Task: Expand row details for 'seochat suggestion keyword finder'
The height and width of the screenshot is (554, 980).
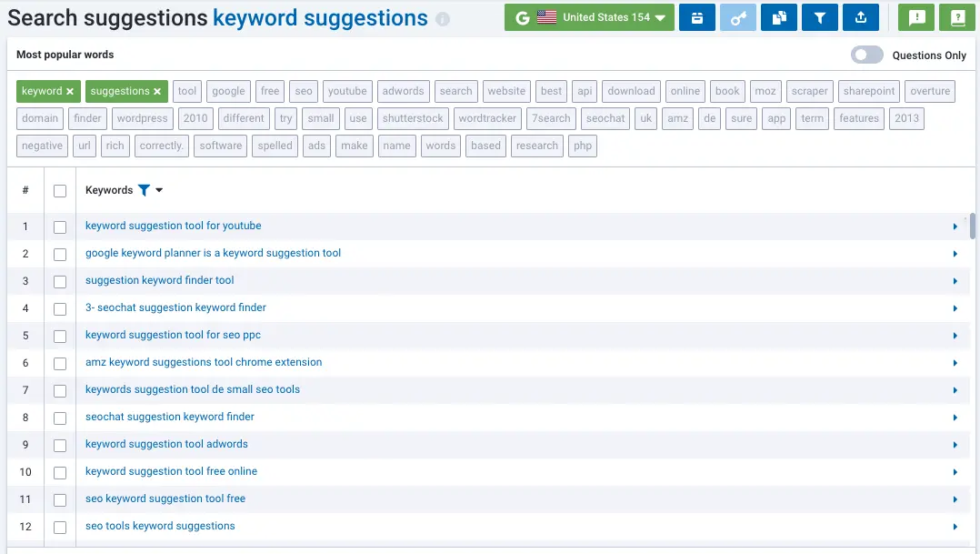Action: (x=955, y=418)
